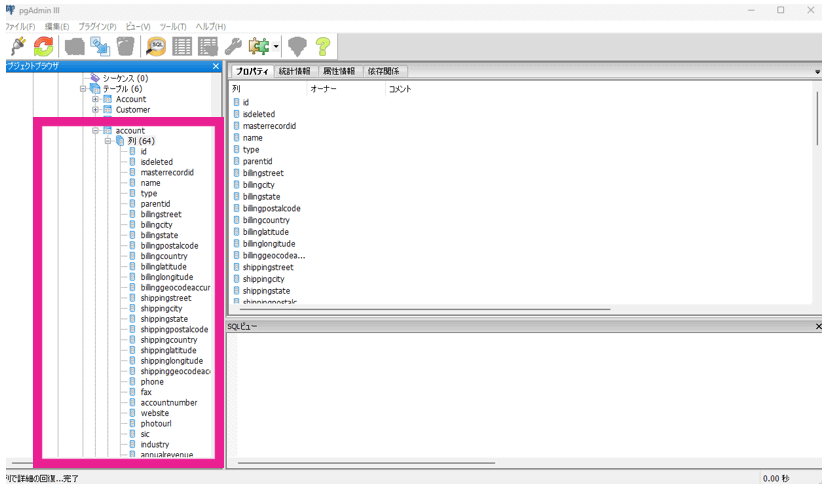This screenshot has height=489, width=827.
Task: Open the plugins dropdown arrow
Action: pos(276,47)
